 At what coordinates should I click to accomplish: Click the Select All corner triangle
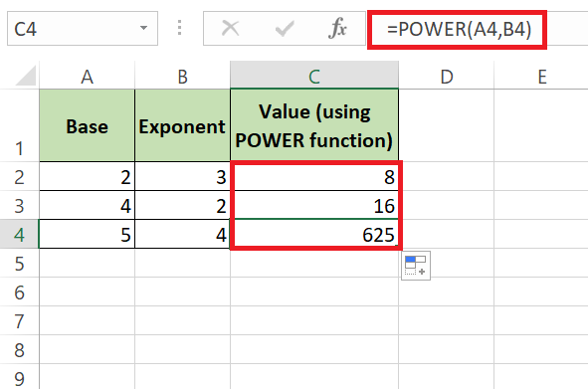[26, 76]
